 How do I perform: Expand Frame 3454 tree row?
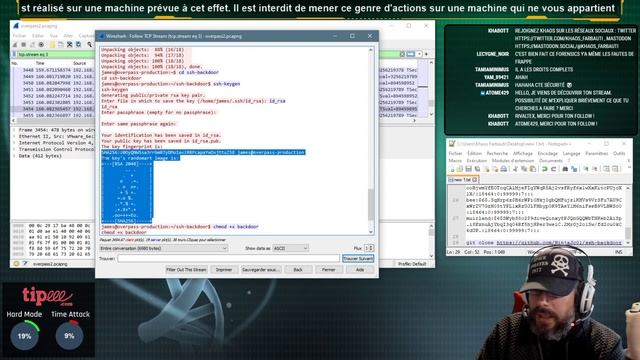[x=14, y=130]
